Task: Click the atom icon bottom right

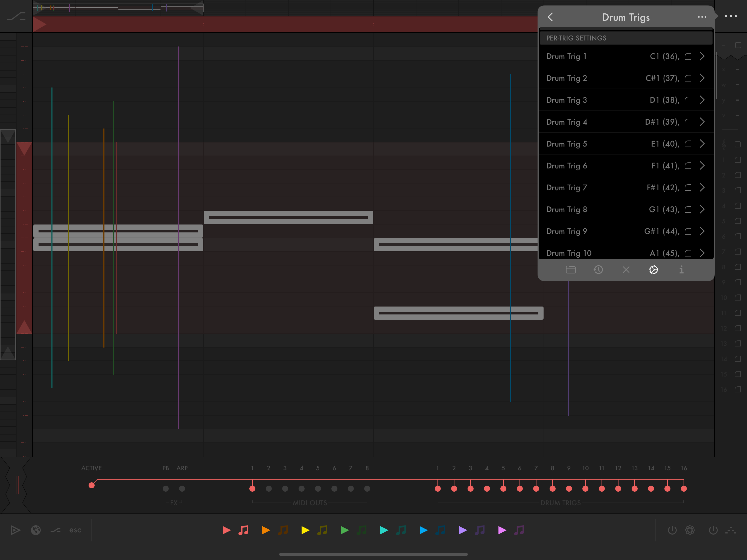Action: pos(690,530)
